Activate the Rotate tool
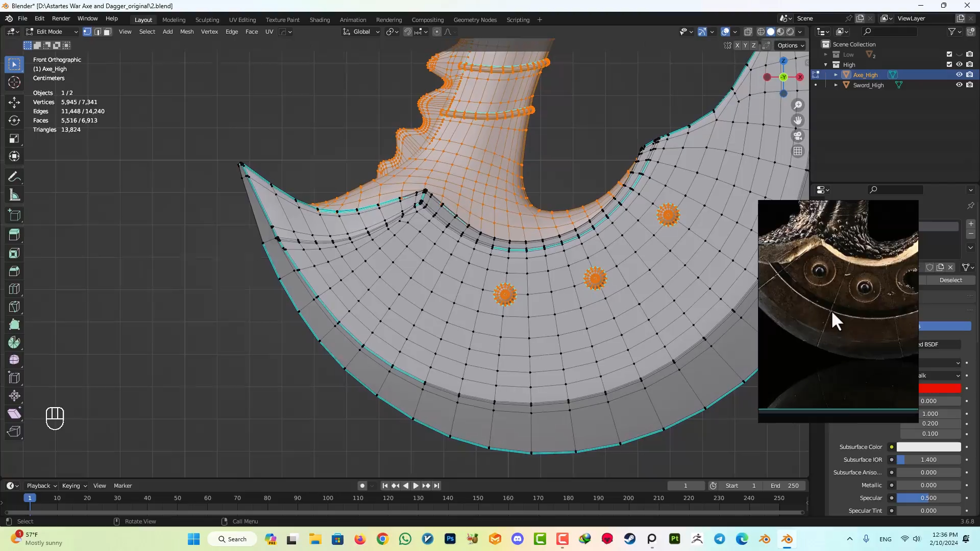Image resolution: width=980 pixels, height=551 pixels. point(14,121)
